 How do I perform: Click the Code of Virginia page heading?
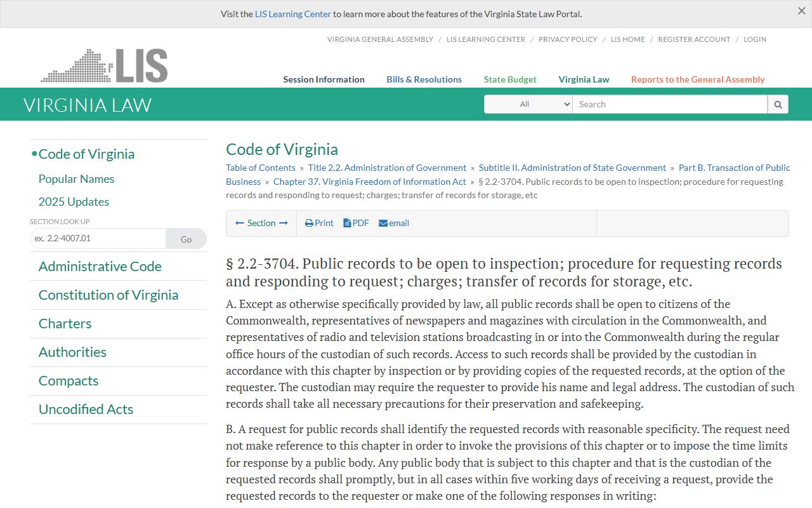(x=282, y=149)
